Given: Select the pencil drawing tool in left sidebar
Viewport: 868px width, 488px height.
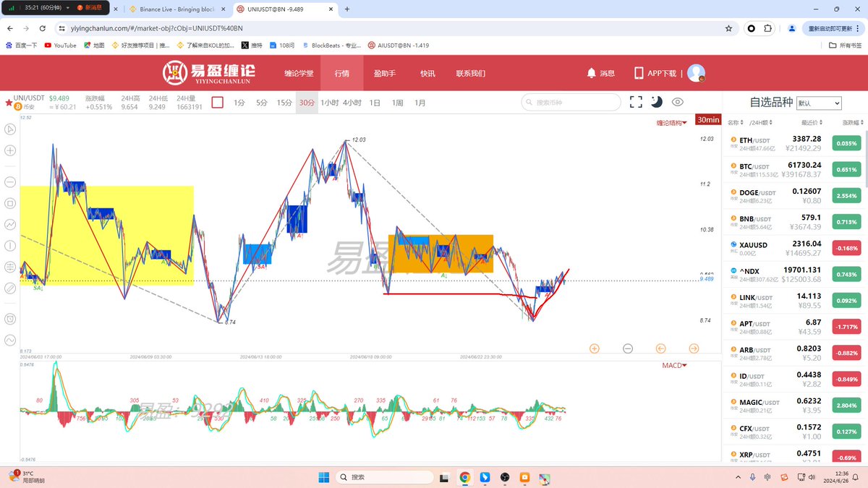Looking at the screenshot, I should click(10, 288).
